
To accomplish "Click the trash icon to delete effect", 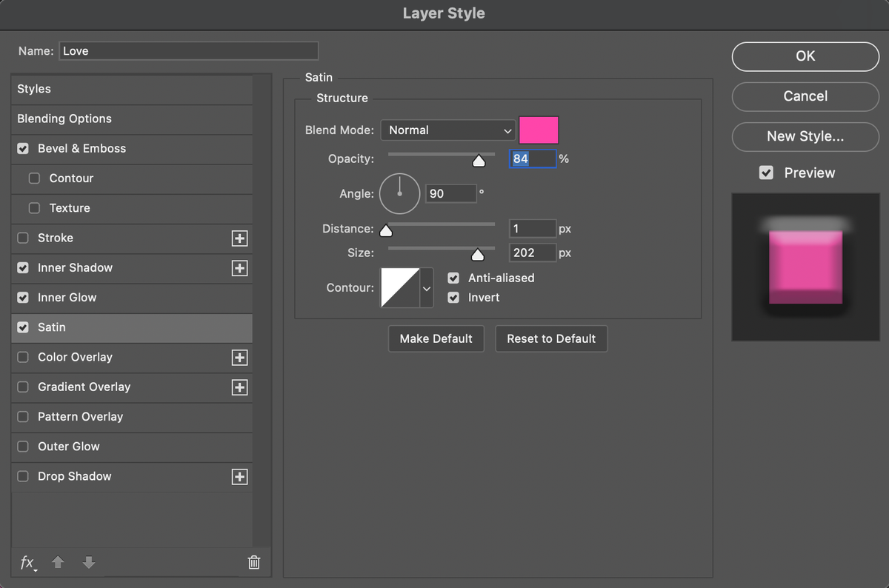I will click(x=254, y=563).
